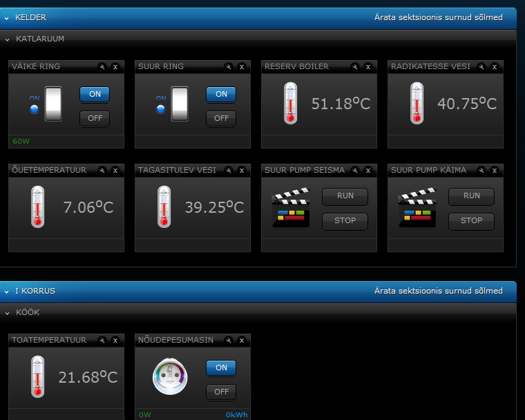Viewport: 525px width, 420px height.
Task: Click Ärata sektsioonis surnud sõlmed in KELDER
Action: click(438, 18)
